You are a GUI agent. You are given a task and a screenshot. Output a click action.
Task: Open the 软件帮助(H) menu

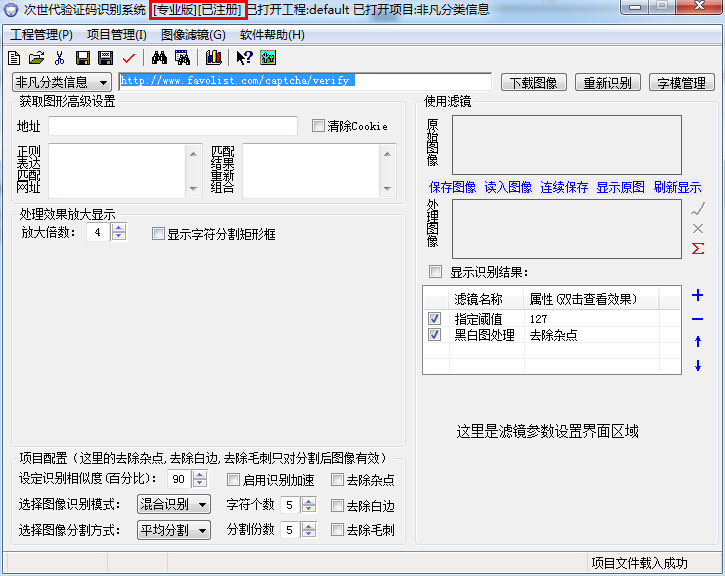[272, 35]
